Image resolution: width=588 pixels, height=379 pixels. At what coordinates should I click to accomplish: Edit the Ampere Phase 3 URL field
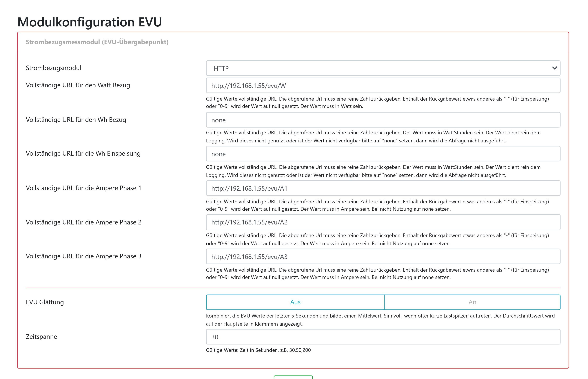coord(383,257)
